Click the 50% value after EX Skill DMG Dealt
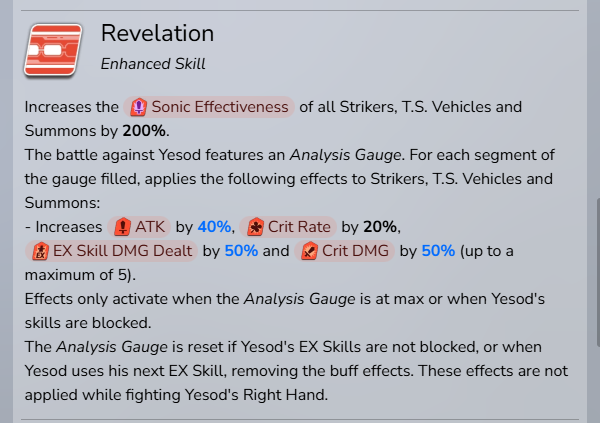The image size is (600, 423). [241, 251]
